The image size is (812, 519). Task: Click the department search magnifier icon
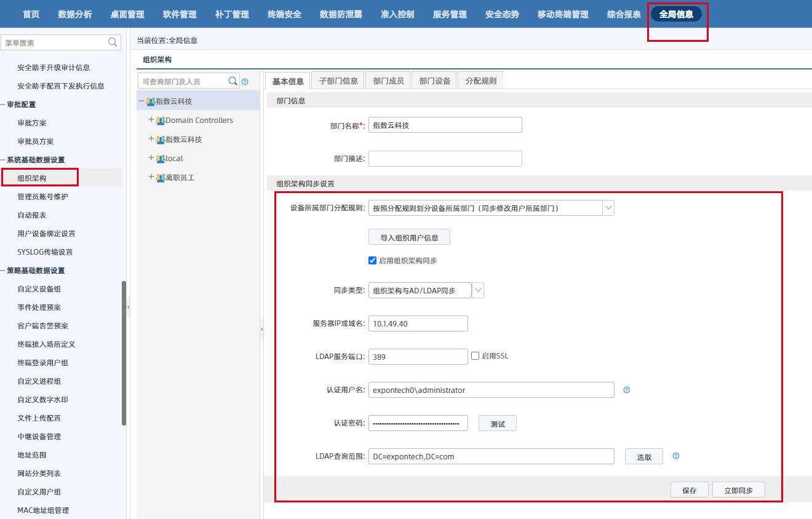point(233,81)
